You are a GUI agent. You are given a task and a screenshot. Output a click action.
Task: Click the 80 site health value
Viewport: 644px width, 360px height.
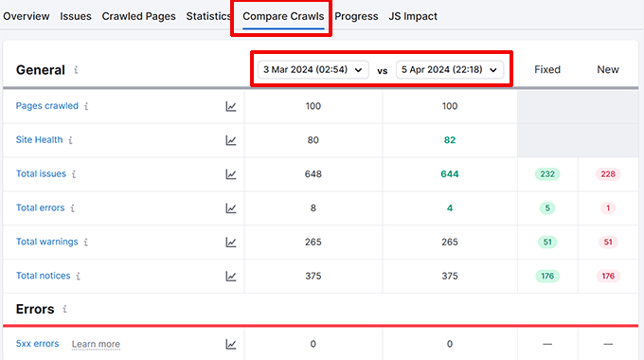pyautogui.click(x=313, y=140)
